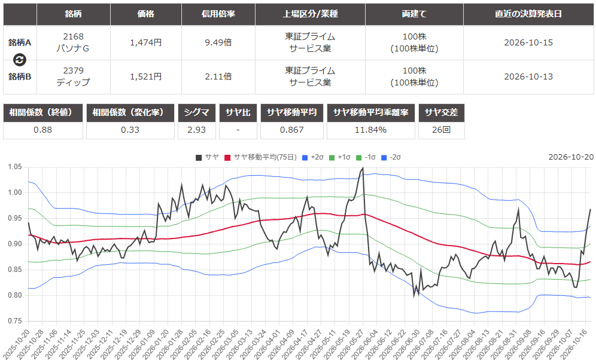Swap 銘柄A and 銘柄B with the swap icon
The height and width of the screenshot is (364, 596).
20,60
